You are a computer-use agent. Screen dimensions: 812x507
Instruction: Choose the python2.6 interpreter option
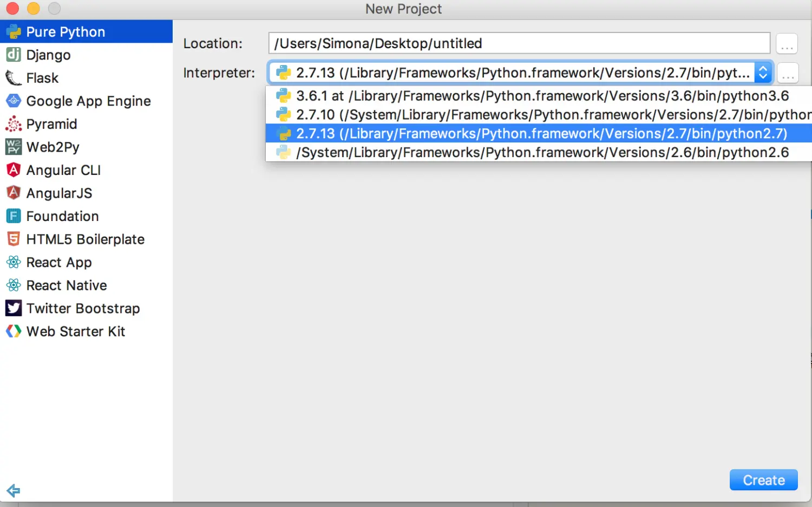tap(539, 152)
